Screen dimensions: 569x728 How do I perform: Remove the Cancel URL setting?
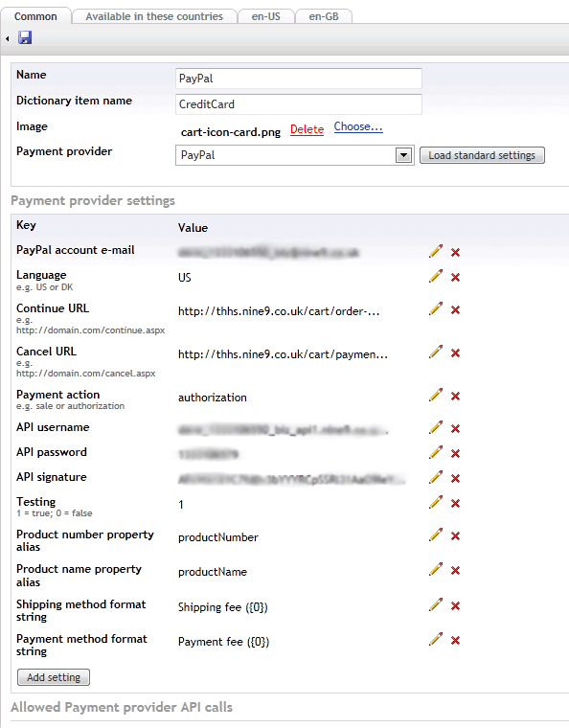455,353
